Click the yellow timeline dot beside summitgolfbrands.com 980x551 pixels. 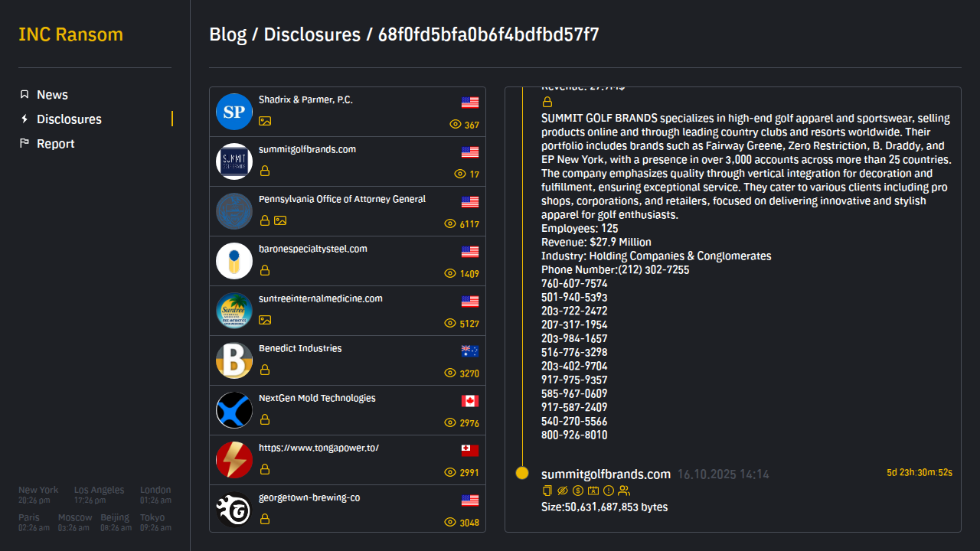point(522,473)
